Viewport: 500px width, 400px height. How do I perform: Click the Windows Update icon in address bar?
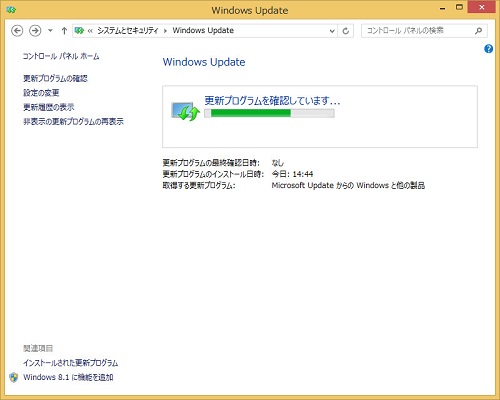79,31
